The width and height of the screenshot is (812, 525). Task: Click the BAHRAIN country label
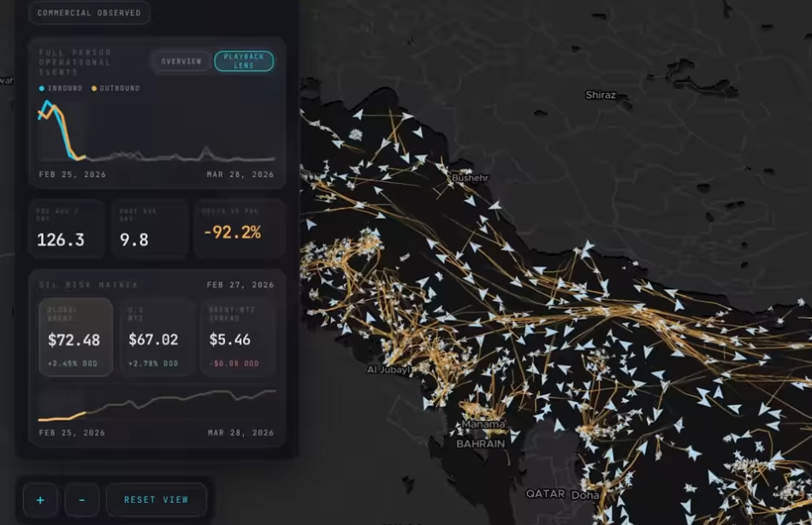click(481, 444)
